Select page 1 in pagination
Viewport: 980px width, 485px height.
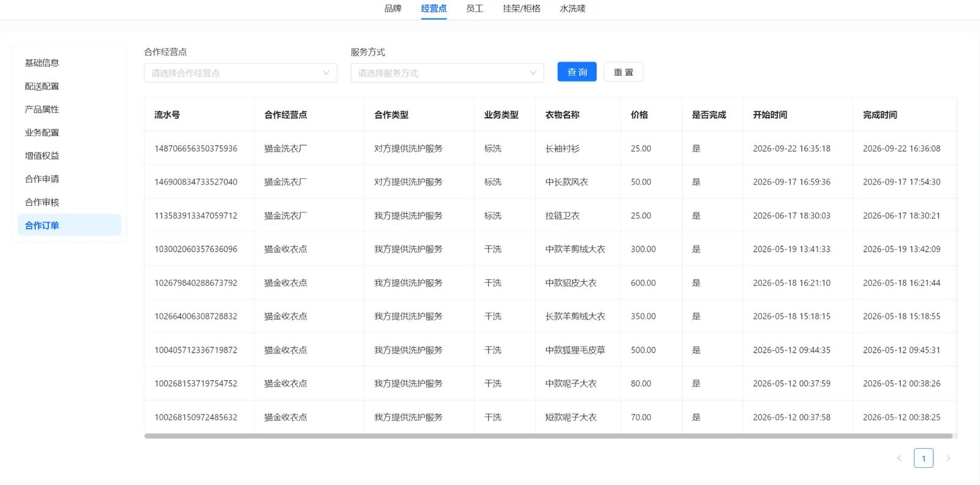pyautogui.click(x=924, y=458)
